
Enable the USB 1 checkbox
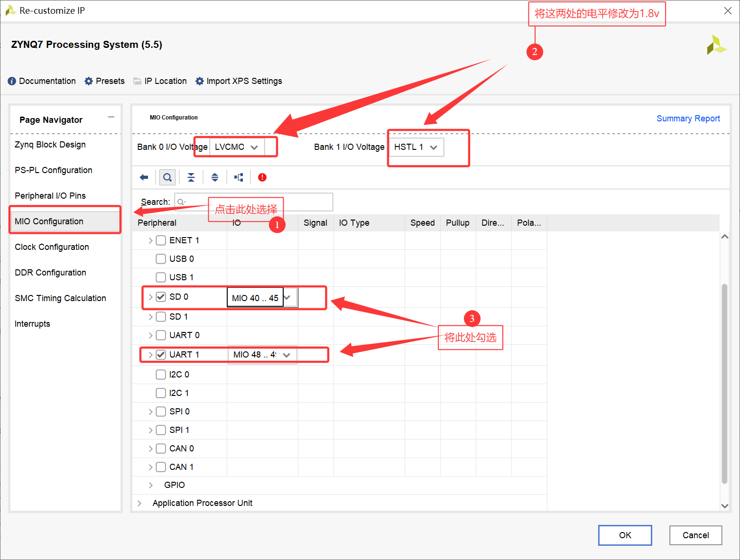(161, 277)
